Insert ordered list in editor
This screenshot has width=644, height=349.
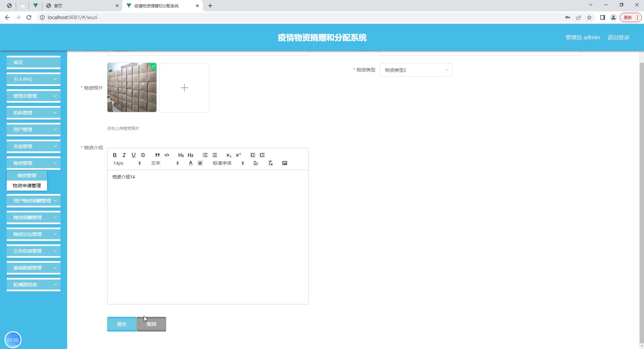pos(205,155)
